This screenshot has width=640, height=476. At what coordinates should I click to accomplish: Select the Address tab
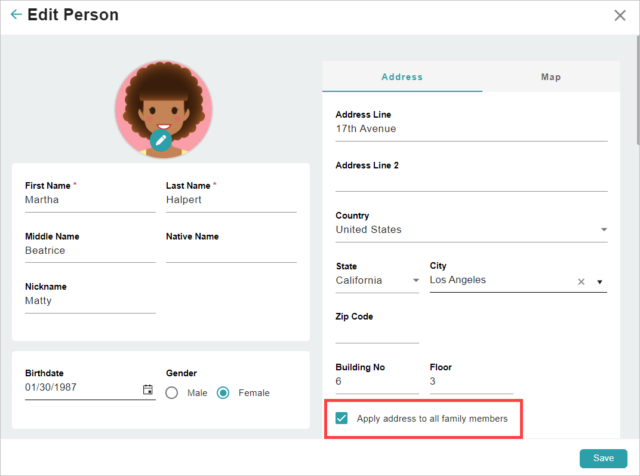402,77
